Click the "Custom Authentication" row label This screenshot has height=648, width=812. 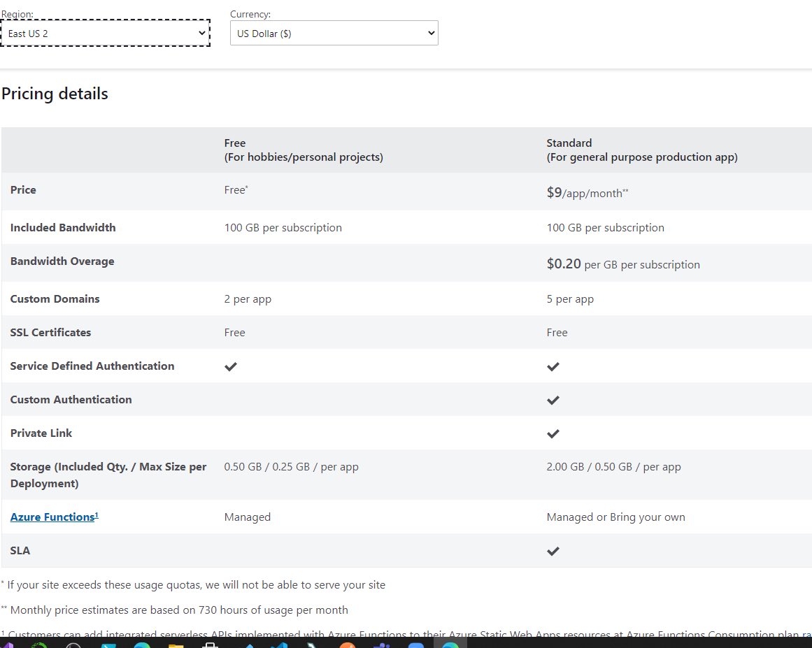71,400
